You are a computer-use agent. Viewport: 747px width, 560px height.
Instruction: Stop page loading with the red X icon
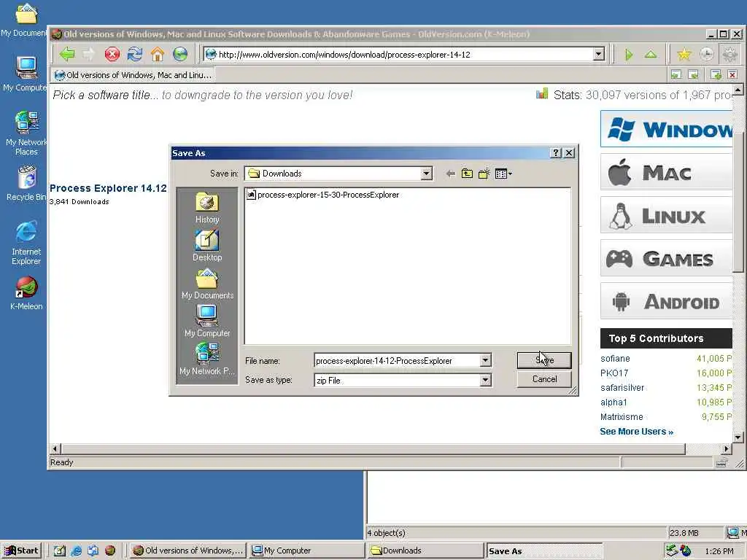coord(112,54)
